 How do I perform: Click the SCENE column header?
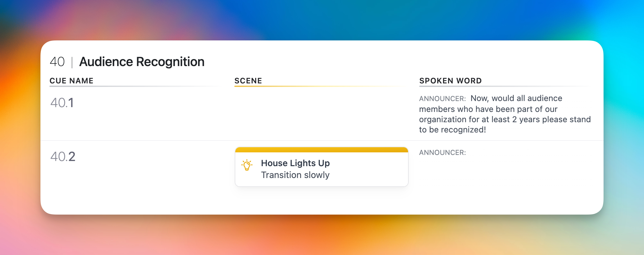point(248,81)
